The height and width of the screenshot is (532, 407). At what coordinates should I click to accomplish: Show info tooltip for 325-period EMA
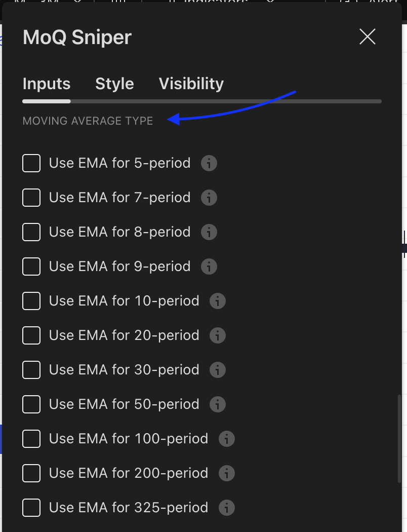pyautogui.click(x=227, y=508)
